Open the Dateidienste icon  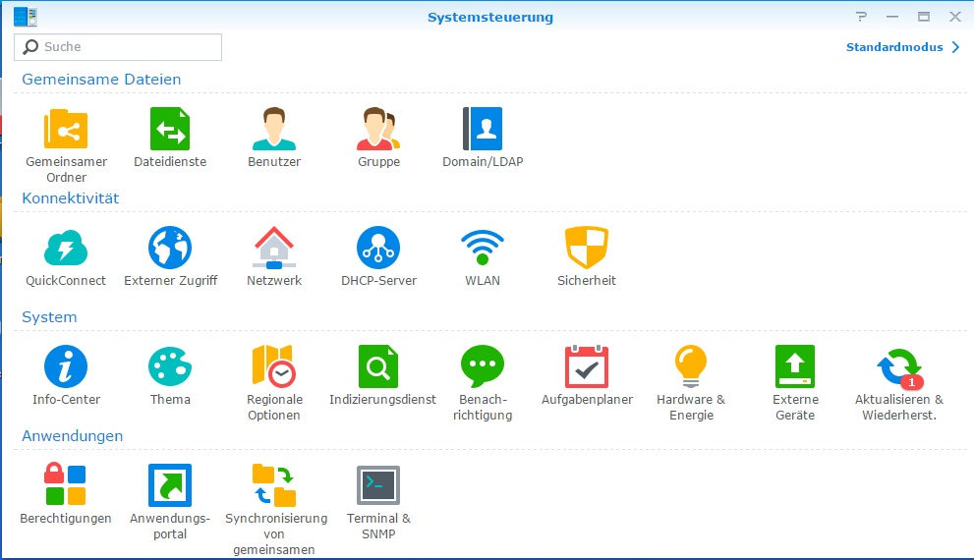pyautogui.click(x=170, y=129)
